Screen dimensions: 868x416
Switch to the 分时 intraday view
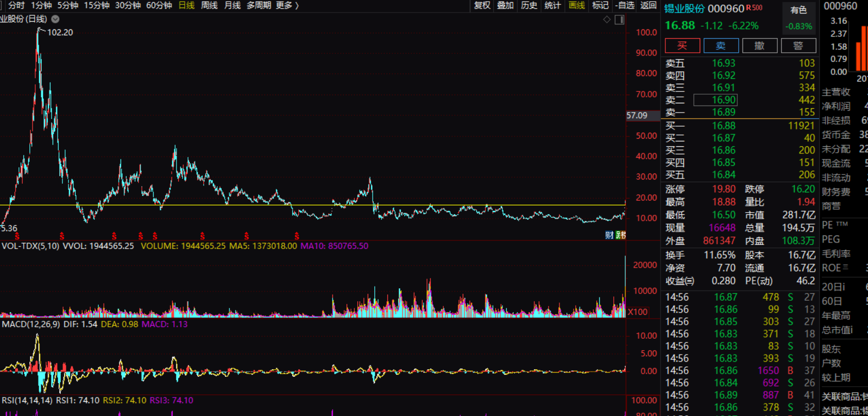[x=16, y=5]
